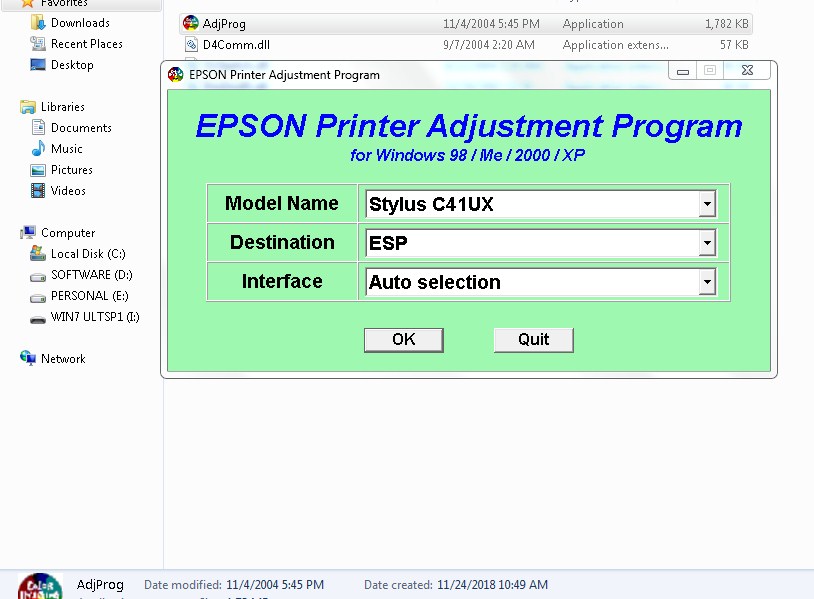The width and height of the screenshot is (814, 599).
Task: Select the AdjProg file name in list
Action: 224,24
